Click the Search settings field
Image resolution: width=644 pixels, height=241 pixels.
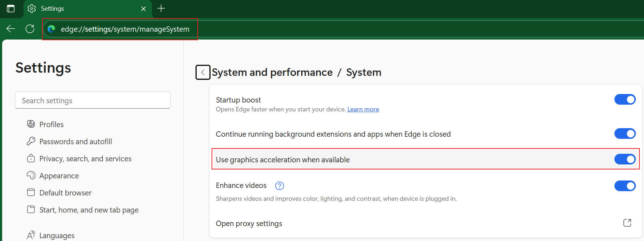click(x=93, y=100)
